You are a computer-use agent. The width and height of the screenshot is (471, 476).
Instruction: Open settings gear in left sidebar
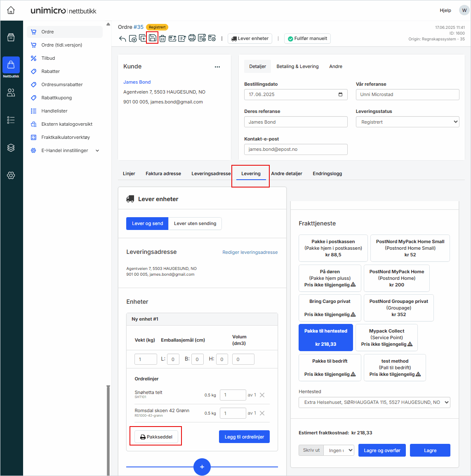pyautogui.click(x=11, y=175)
